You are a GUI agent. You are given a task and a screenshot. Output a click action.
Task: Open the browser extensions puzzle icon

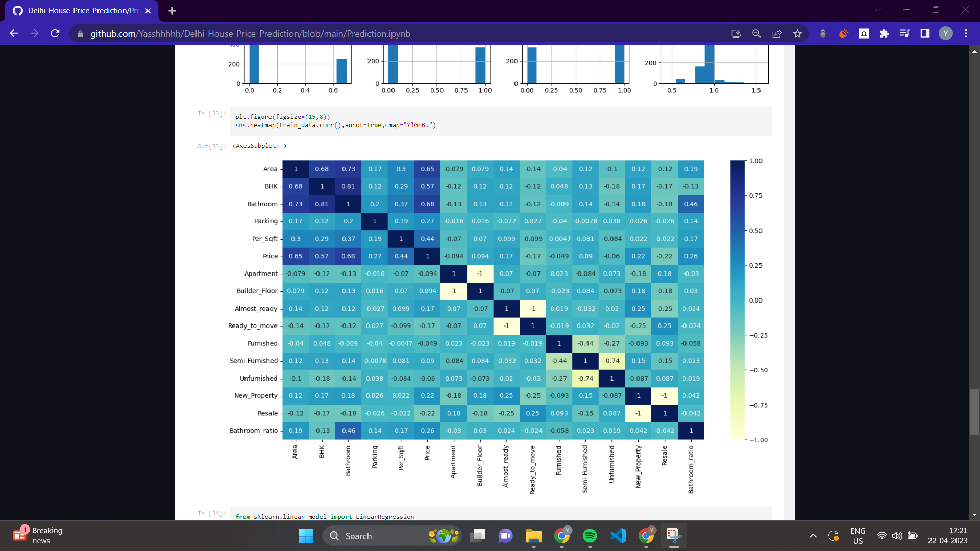884,33
